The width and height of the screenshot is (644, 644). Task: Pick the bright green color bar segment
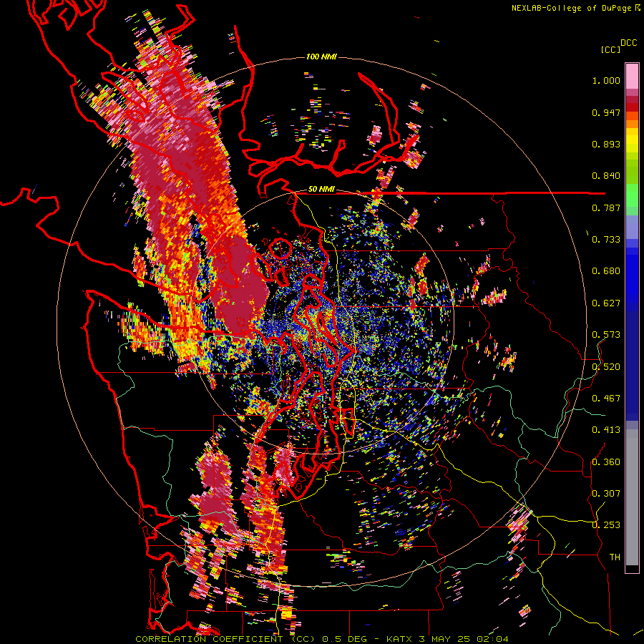coord(632,195)
